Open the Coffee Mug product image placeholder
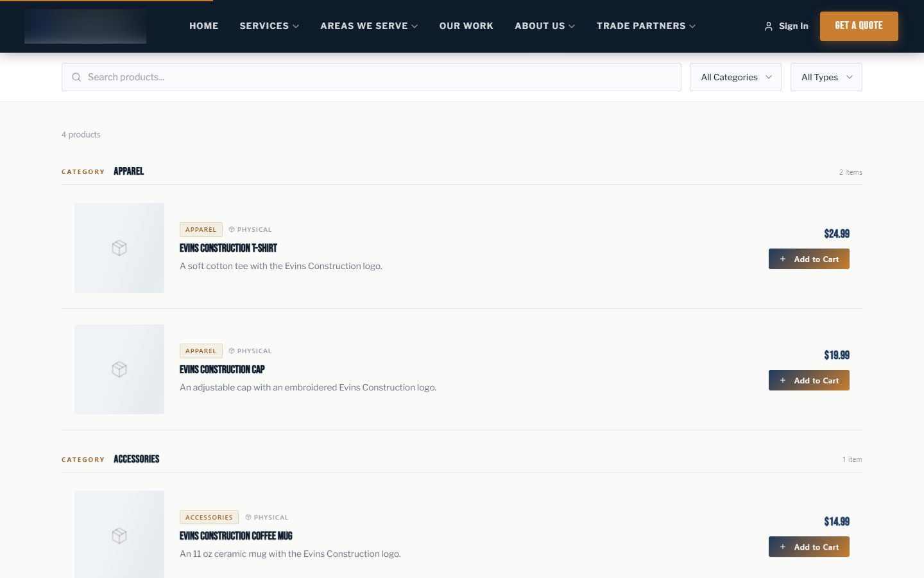The height and width of the screenshot is (578, 924). 119,534
